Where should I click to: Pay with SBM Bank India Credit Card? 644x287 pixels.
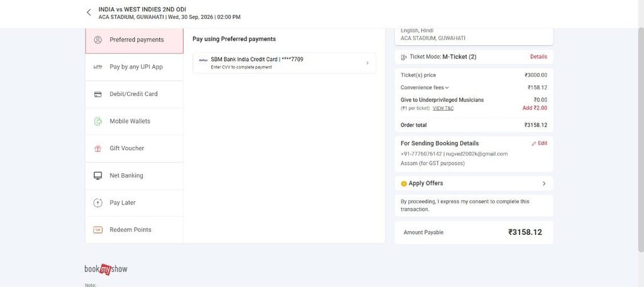point(284,63)
